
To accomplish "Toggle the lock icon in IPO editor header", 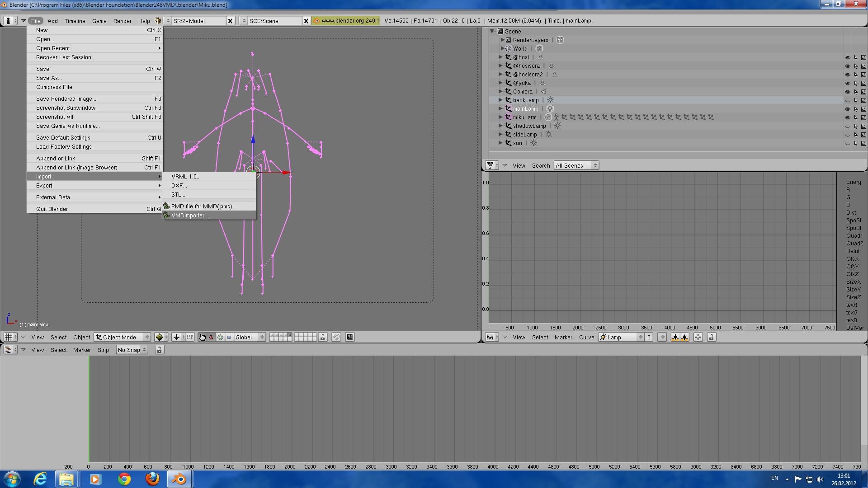I will (711, 337).
